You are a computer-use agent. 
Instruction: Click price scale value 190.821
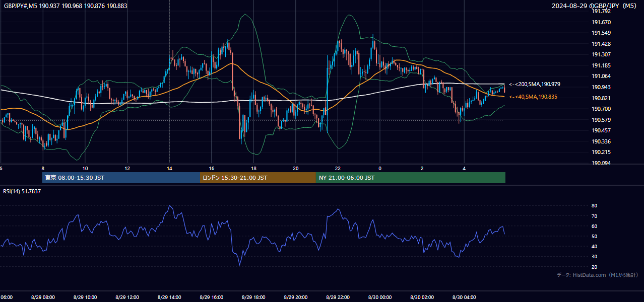(601, 98)
